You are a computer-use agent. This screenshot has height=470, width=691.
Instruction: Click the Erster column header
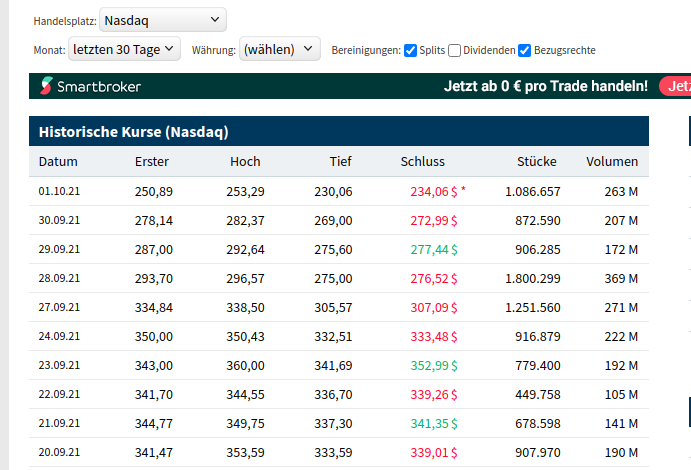[152, 161]
